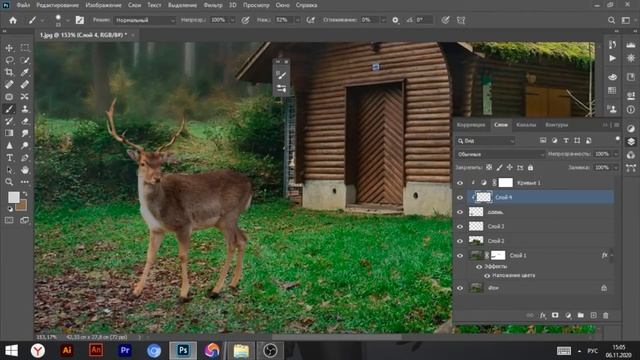Set the foreground color swatch
This screenshot has height=360, width=640.
[13, 198]
